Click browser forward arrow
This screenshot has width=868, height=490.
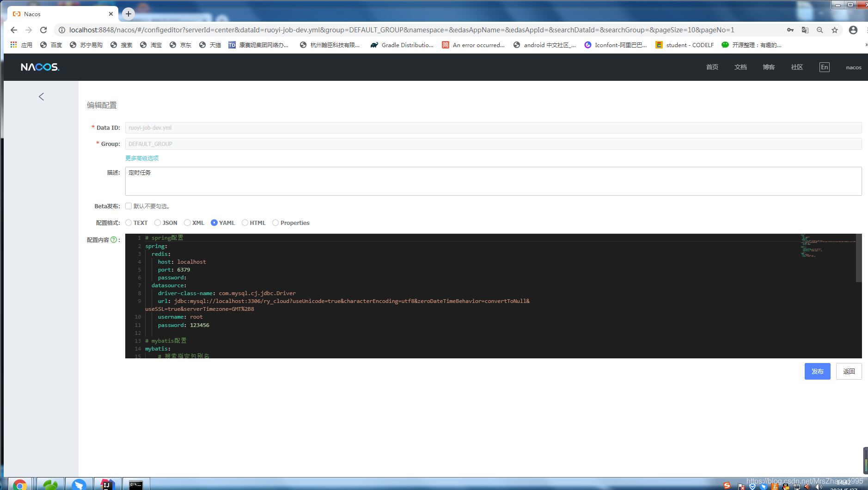pos(29,30)
